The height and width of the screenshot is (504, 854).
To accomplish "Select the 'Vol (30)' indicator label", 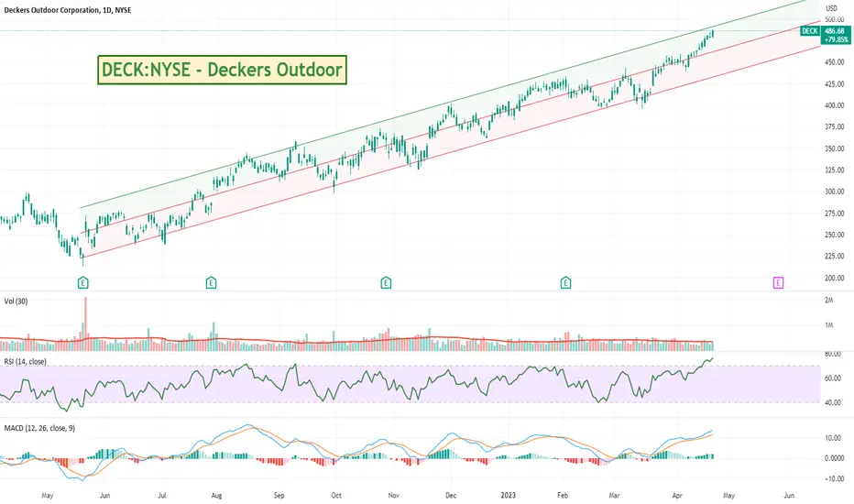I will (x=16, y=301).
